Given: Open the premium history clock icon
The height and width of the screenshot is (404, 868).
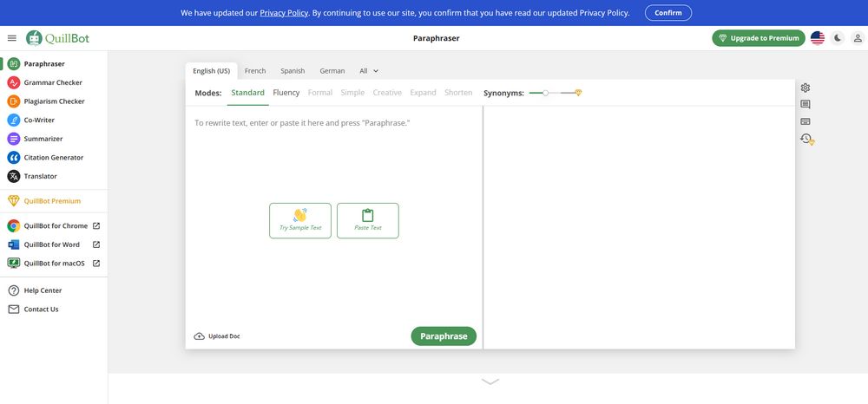Looking at the screenshot, I should (x=806, y=139).
